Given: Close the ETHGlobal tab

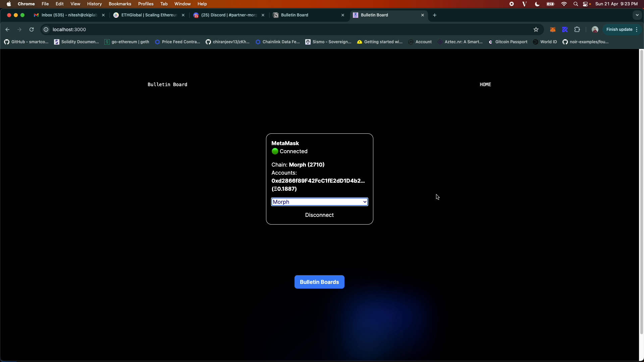Looking at the screenshot, I should pos(183,15).
